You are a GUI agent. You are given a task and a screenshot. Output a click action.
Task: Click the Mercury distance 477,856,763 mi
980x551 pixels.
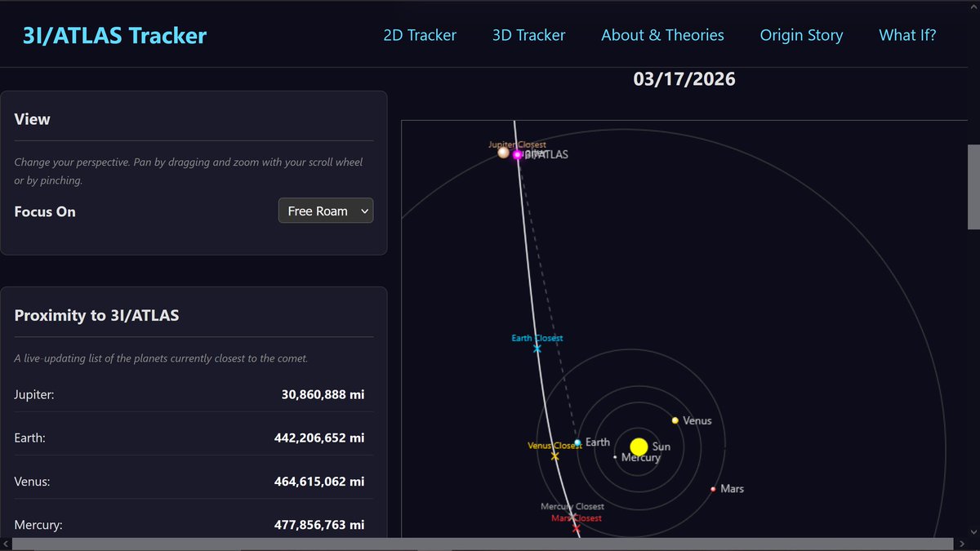coord(319,525)
